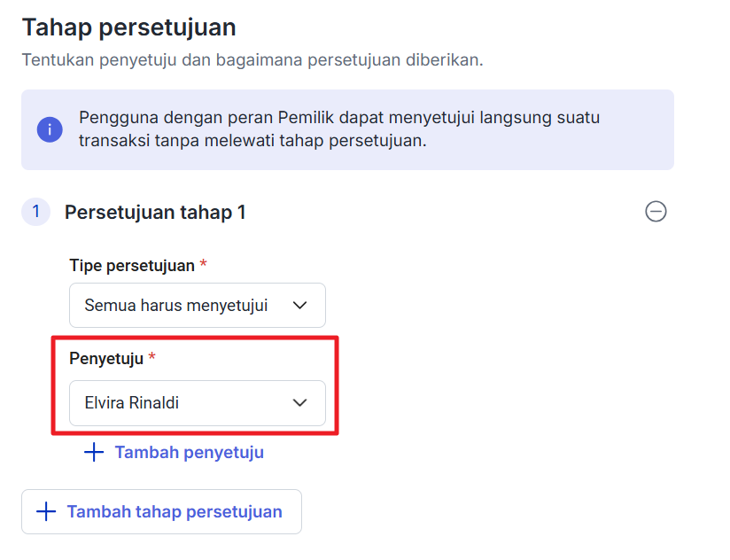Viewport: 730px width, 560px height.
Task: Click the step number 1 badge
Action: click(35, 212)
